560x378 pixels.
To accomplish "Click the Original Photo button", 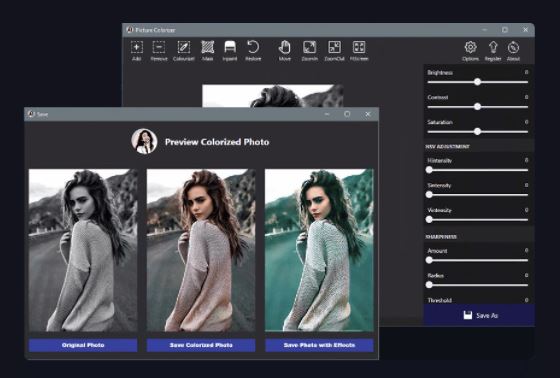I will tap(83, 345).
